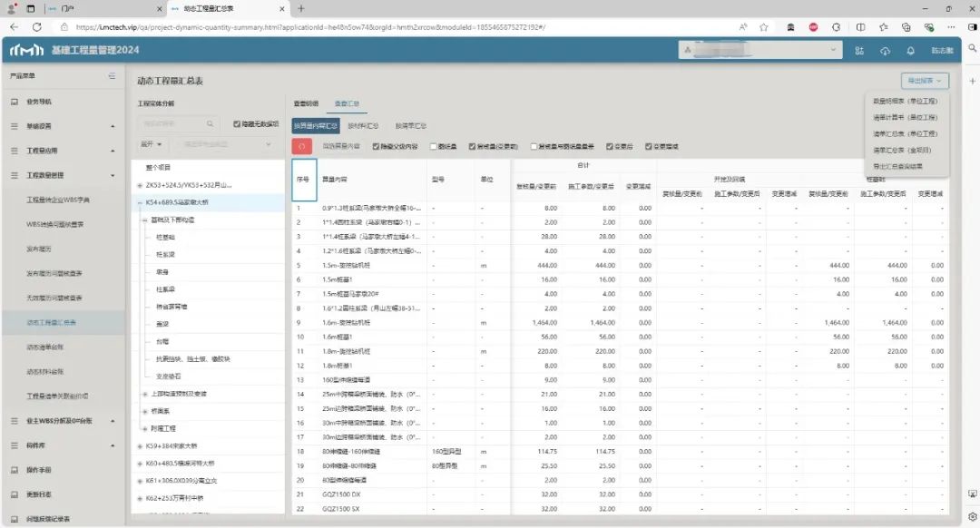Expand 上部构造预制及安装 tree node
The height and width of the screenshot is (528, 980).
click(x=144, y=395)
